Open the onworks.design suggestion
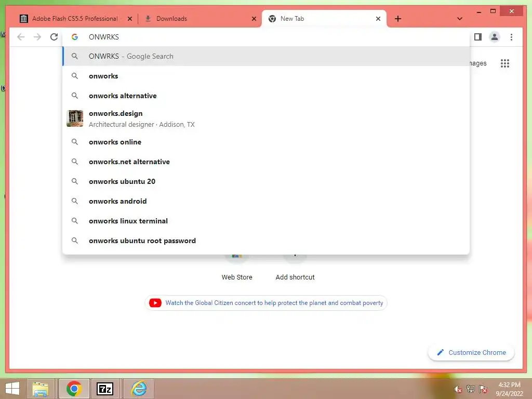The width and height of the screenshot is (532, 399). (x=267, y=119)
